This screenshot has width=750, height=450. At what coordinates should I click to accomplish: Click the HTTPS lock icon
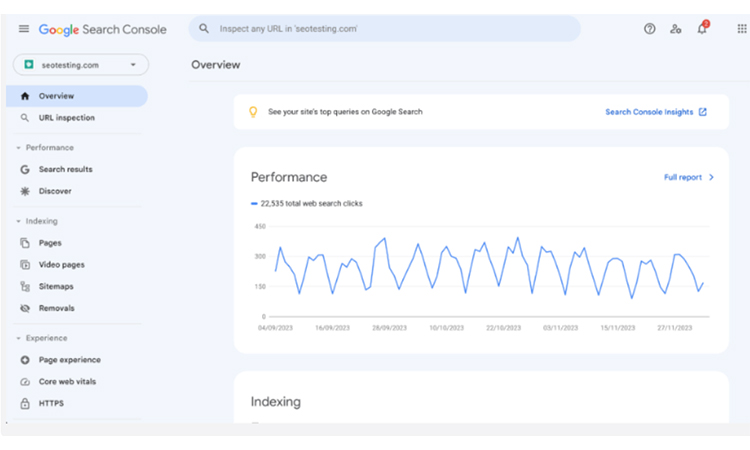click(25, 403)
